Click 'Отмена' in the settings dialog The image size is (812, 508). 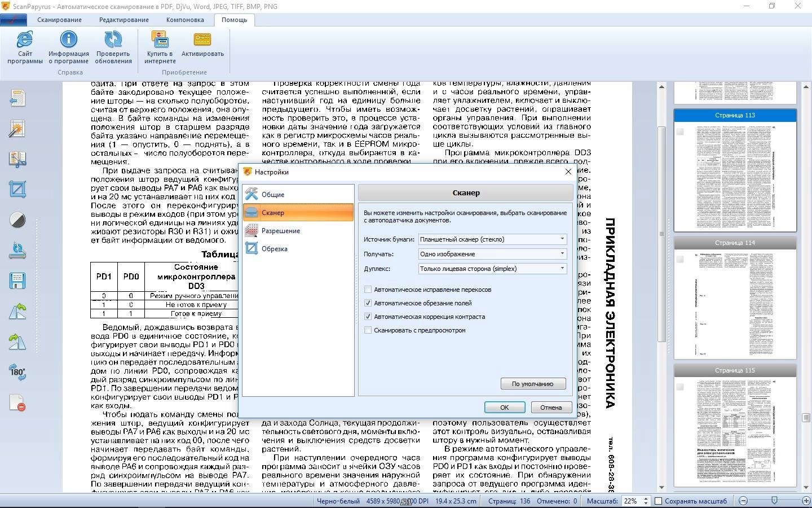[551, 407]
